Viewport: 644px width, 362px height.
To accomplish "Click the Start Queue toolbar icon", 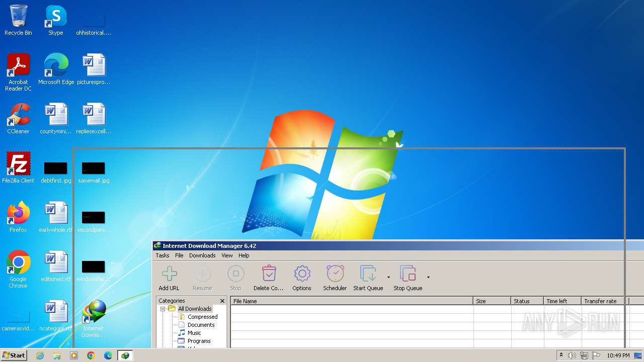I will (x=368, y=278).
